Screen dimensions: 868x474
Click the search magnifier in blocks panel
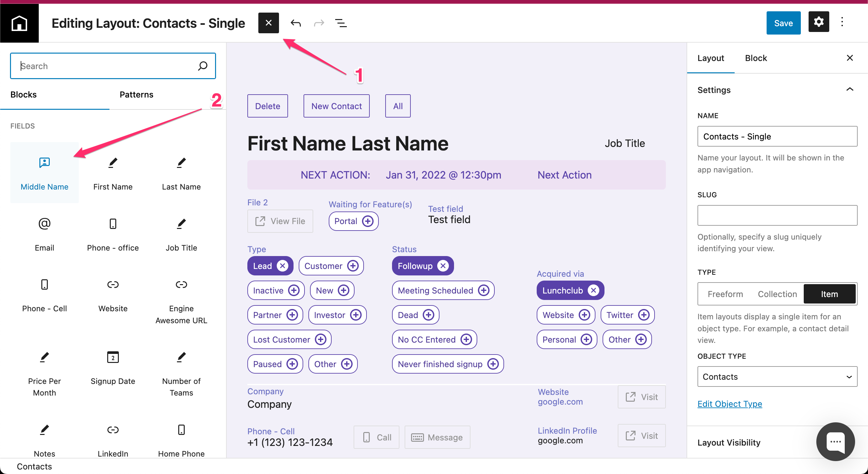[202, 66]
